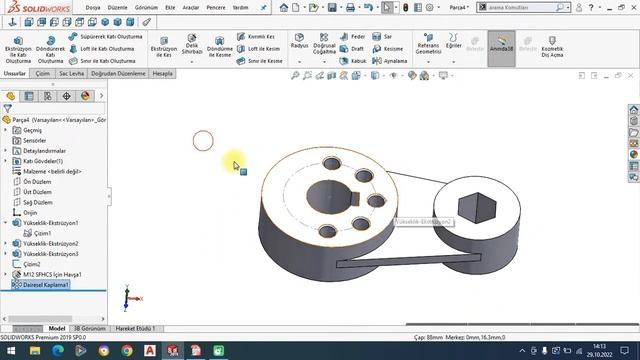640x360 pixels.
Task: Pick Loft ile Kesim tool
Action: coord(258,49)
